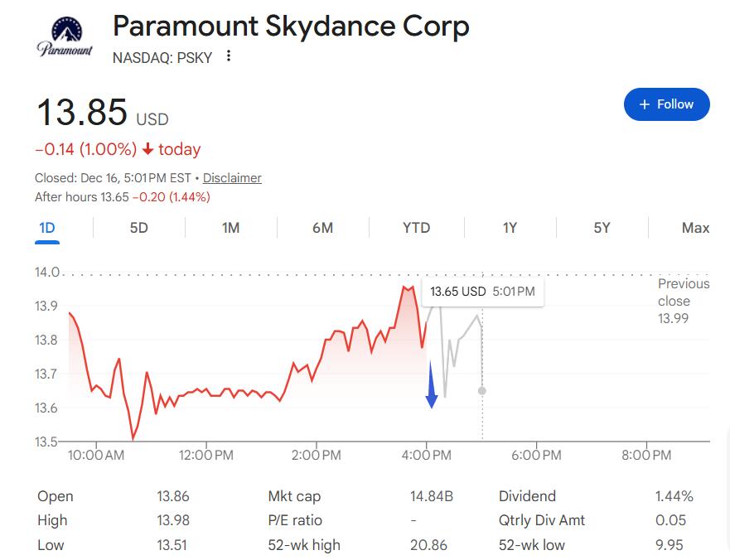
Task: Show the Max chart range
Action: click(x=695, y=228)
